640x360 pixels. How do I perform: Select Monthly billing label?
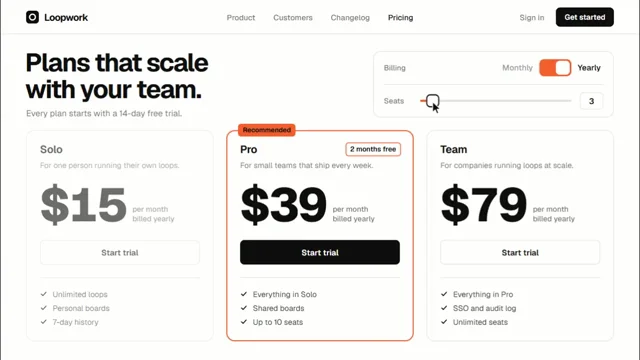[517, 68]
